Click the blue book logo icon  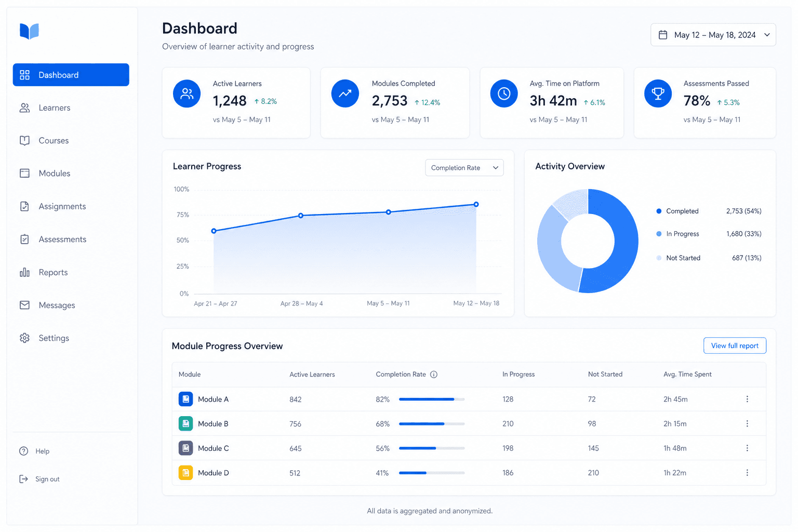[x=29, y=31]
